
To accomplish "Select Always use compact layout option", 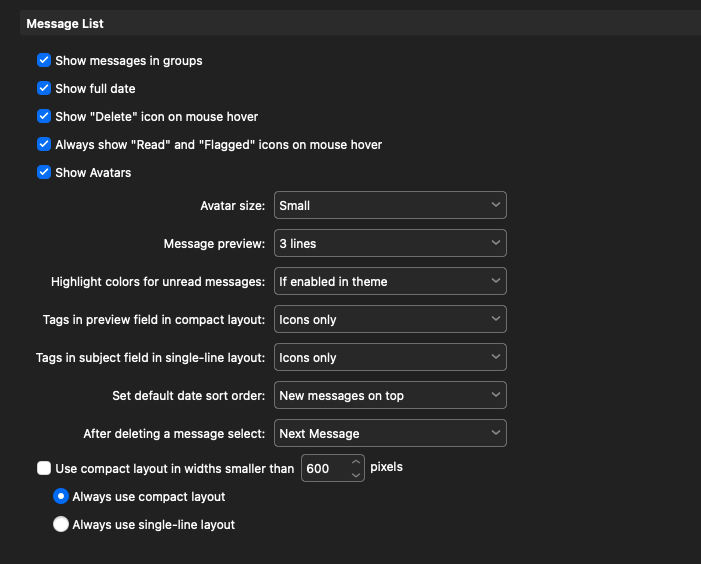I will [x=61, y=497].
